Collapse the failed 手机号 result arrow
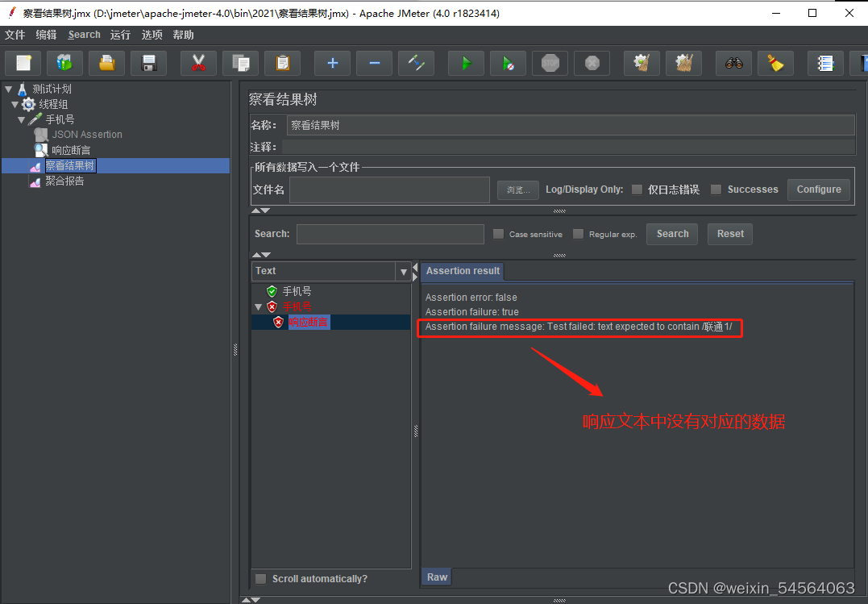 [x=258, y=306]
